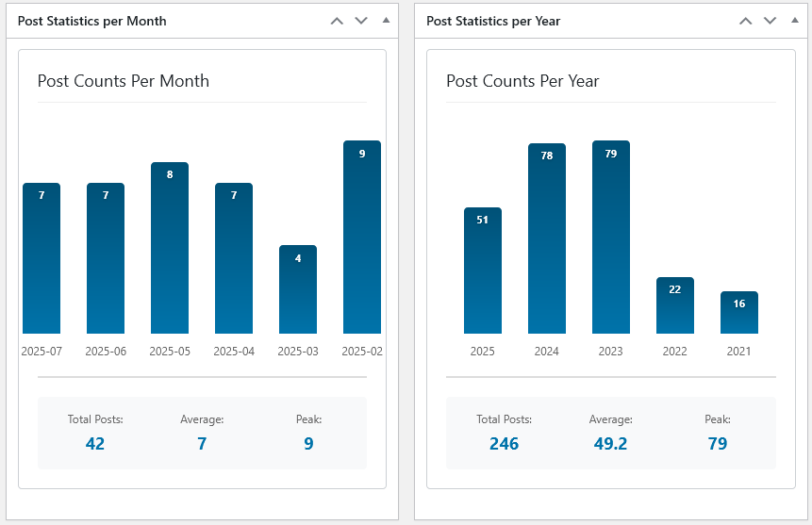Click the Post Statistics per Month title
The height and width of the screenshot is (525, 812).
coord(92,22)
